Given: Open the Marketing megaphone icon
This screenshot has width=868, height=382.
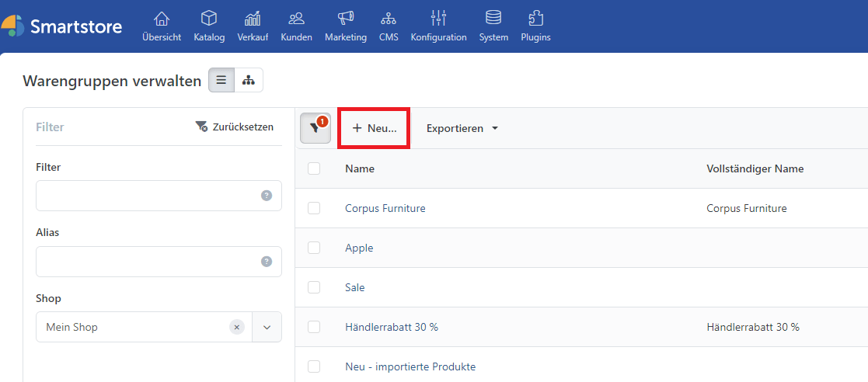Looking at the screenshot, I should point(345,18).
